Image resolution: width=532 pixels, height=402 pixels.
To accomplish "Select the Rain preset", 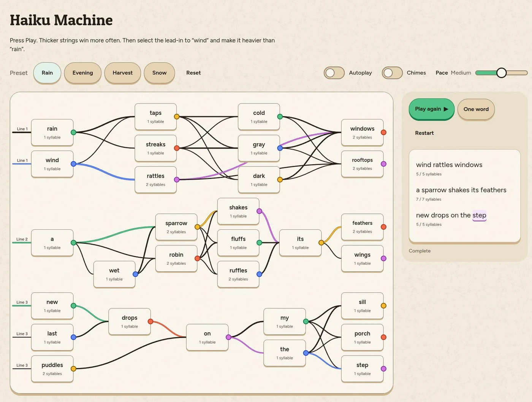I will tap(47, 73).
